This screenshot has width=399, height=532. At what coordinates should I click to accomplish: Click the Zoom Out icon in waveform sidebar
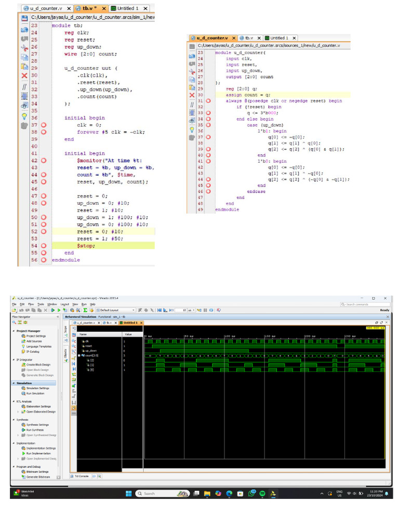74,346
